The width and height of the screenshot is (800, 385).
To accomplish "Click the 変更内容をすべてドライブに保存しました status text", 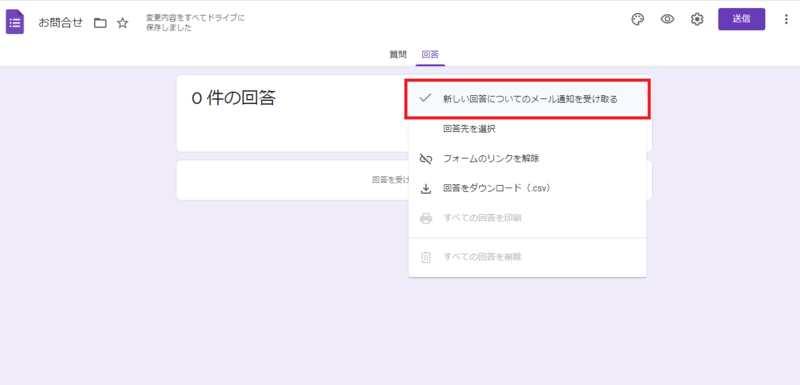I will point(195,23).
